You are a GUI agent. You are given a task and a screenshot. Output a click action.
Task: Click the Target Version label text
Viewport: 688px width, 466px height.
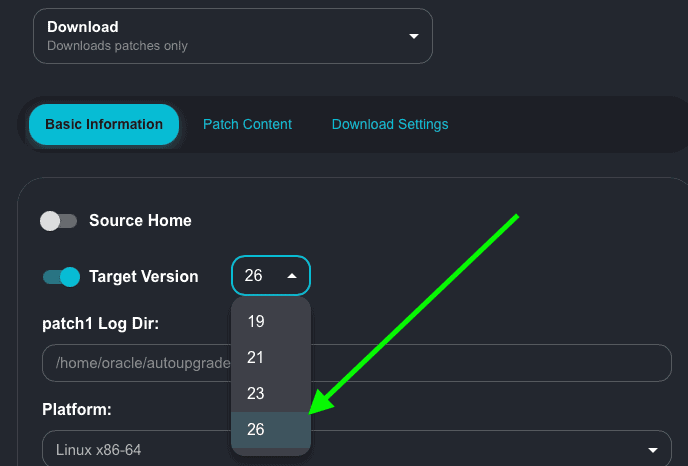143,277
